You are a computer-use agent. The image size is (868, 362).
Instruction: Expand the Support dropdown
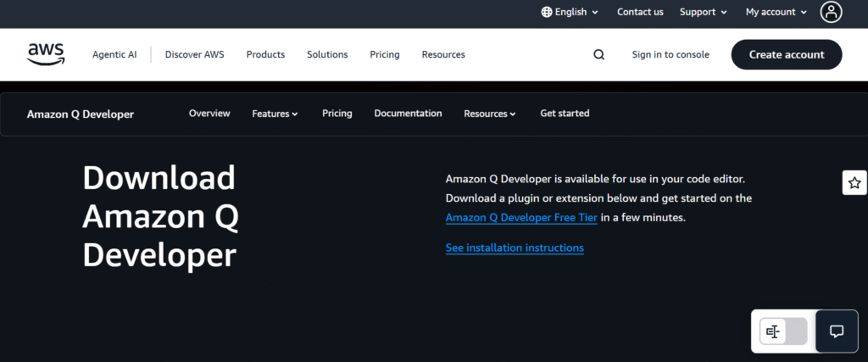pyautogui.click(x=705, y=12)
